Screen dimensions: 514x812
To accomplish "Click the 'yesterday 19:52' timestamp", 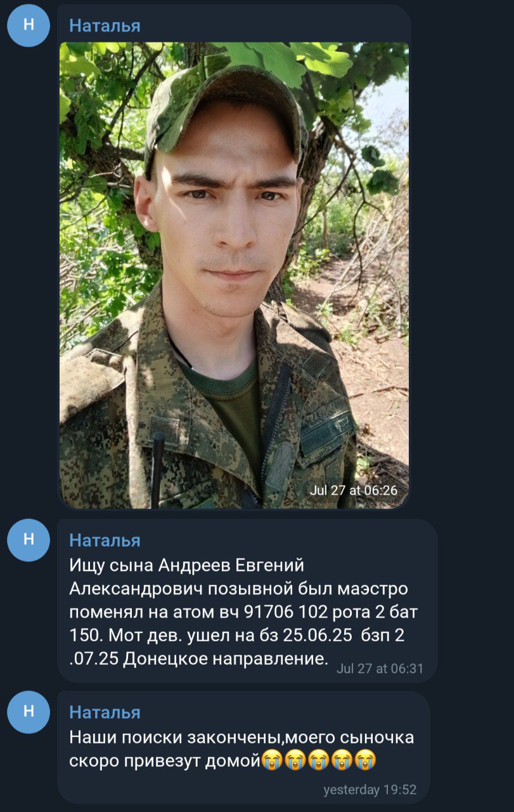I will point(370,790).
